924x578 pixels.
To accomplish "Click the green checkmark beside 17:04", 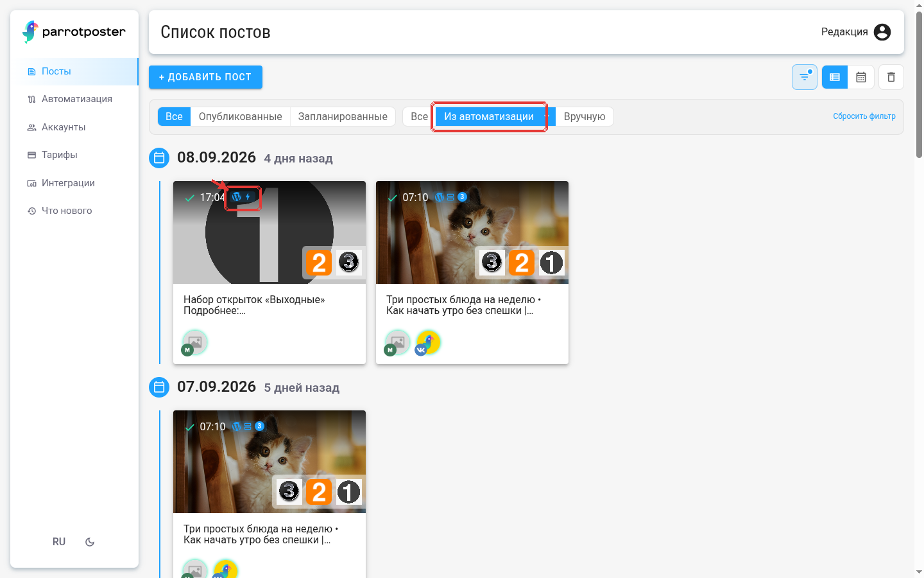I will [x=190, y=198].
